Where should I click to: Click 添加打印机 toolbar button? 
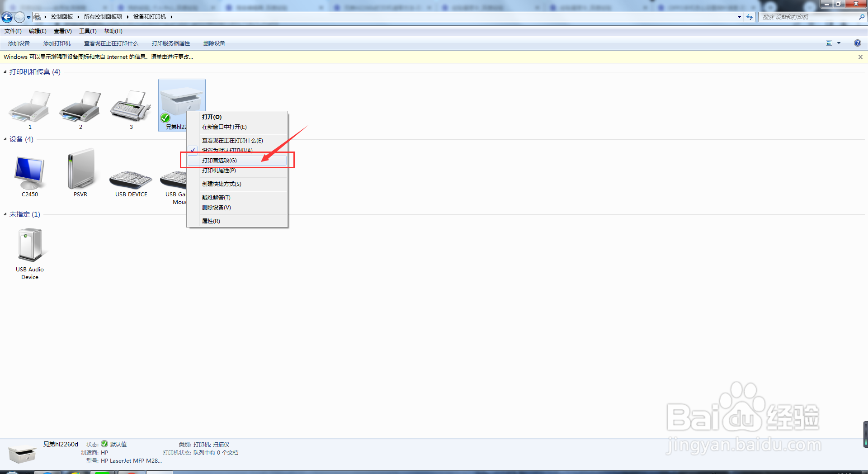(x=57, y=43)
